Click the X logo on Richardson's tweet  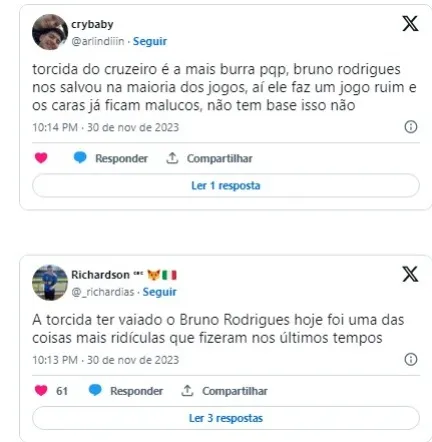click(x=410, y=274)
